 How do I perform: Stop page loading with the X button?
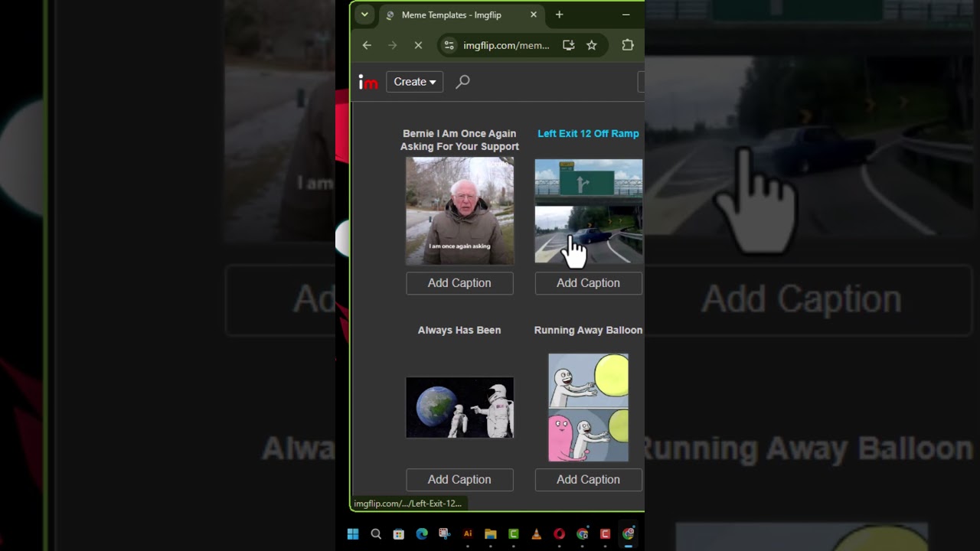[x=418, y=45]
